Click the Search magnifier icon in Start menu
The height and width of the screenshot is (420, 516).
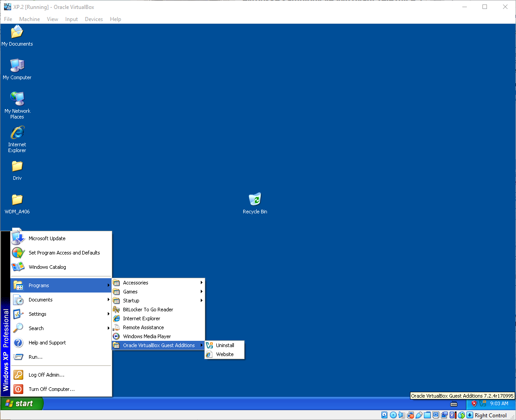coord(18,328)
